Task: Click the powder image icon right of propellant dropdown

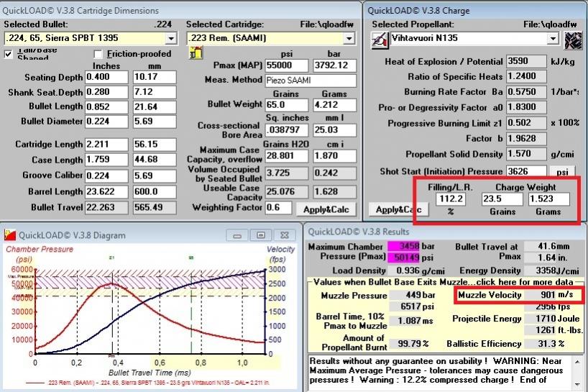Action: [x=573, y=39]
